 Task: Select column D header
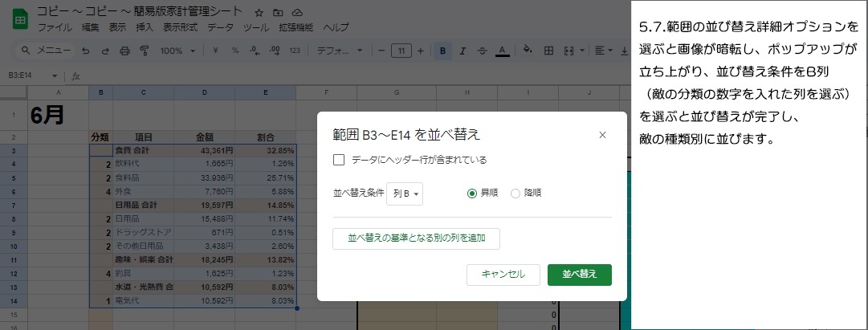pos(204,92)
